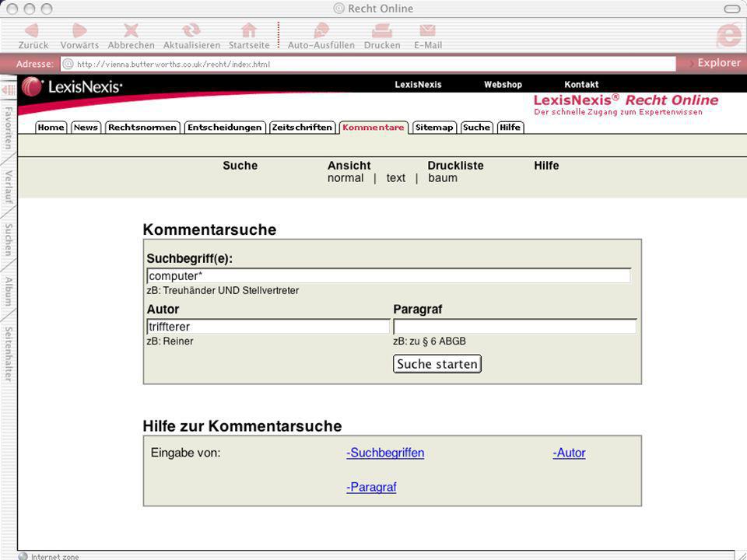Click the hint text 'zB: zu § 6 ABGB'

(x=430, y=341)
